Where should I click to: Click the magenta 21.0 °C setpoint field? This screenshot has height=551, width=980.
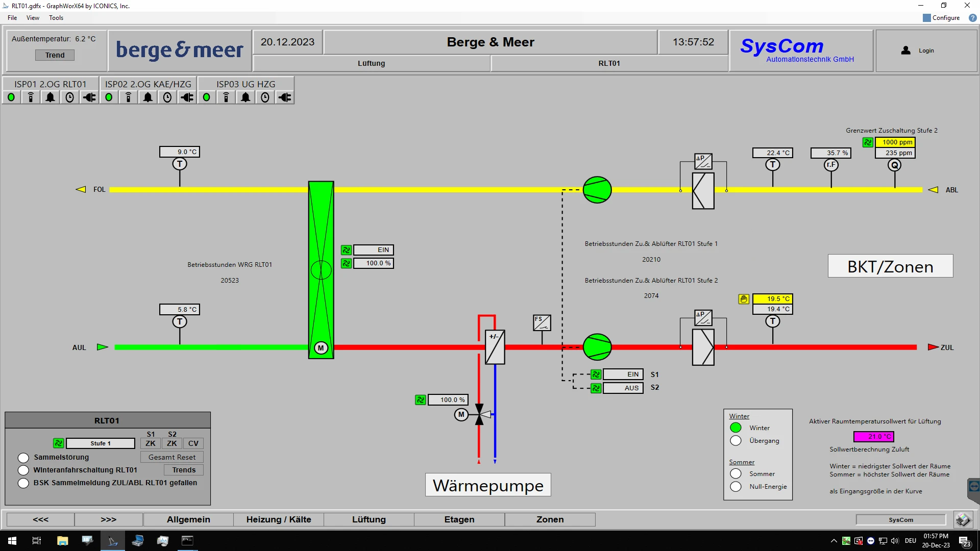coord(874,437)
